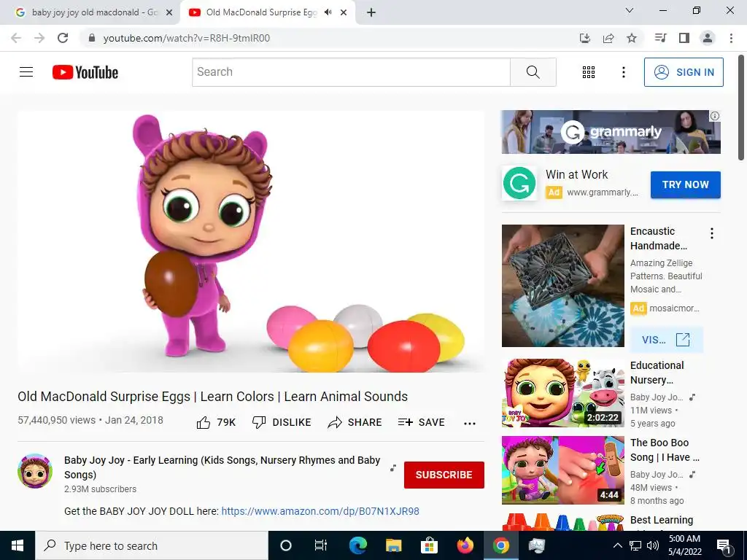Toggle Chrome side panel icon
This screenshot has width=747, height=560.
tap(684, 38)
